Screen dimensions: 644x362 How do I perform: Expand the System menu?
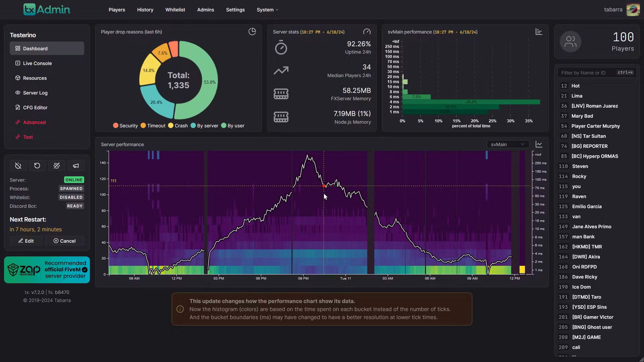pyautogui.click(x=267, y=10)
